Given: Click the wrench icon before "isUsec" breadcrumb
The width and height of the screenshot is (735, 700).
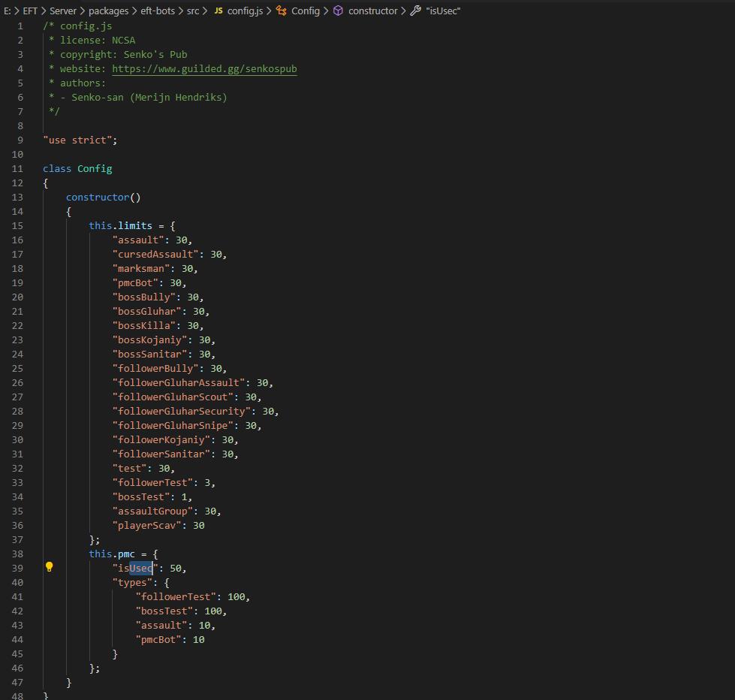Looking at the screenshot, I should click(415, 11).
